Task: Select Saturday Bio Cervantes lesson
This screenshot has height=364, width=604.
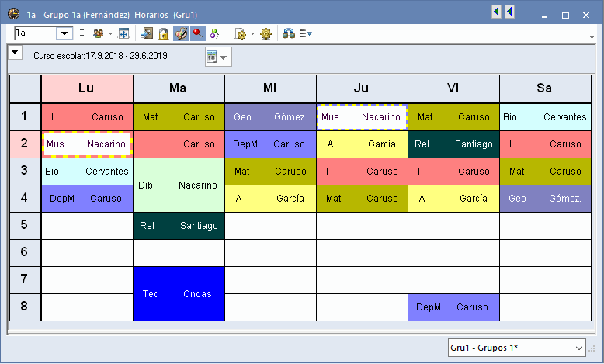Action: click(546, 117)
